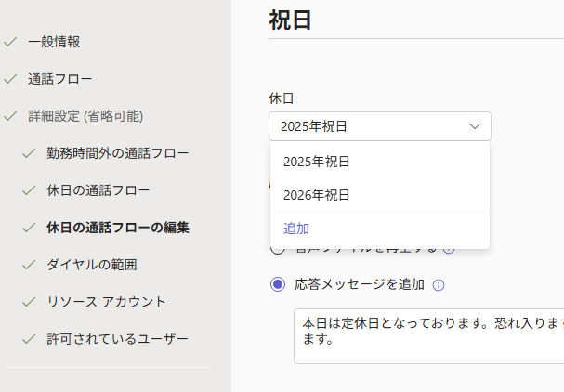Click checkmark icon beside ダイヤルの範囲
The height and width of the screenshot is (392, 564).
[x=29, y=265]
